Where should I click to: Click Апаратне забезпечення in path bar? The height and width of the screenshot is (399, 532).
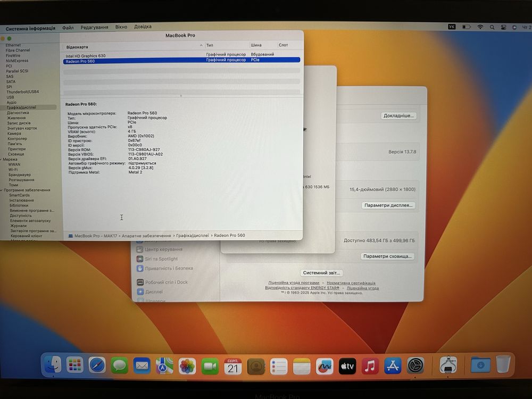(x=146, y=236)
